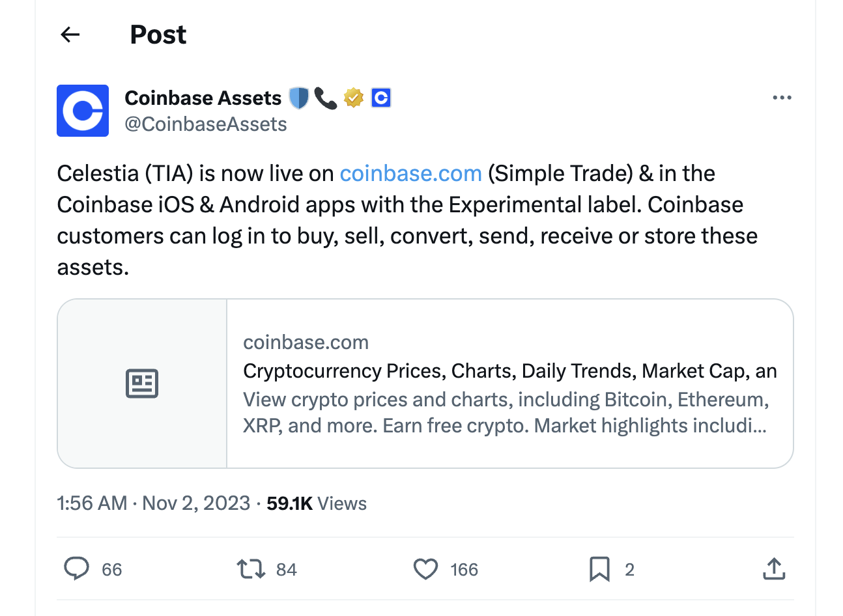Image resolution: width=843 pixels, height=616 pixels.
Task: Like the post with the heart icon
Action: [426, 569]
